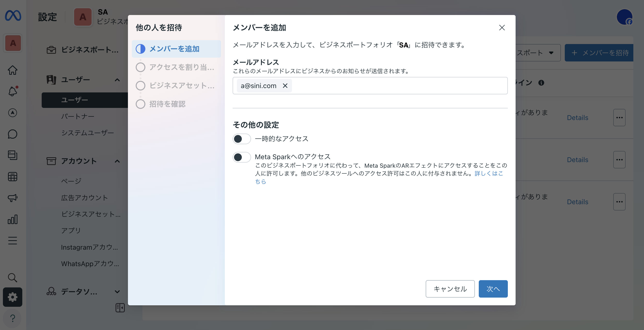Click the Meta logo
The image size is (644, 330).
13,15
